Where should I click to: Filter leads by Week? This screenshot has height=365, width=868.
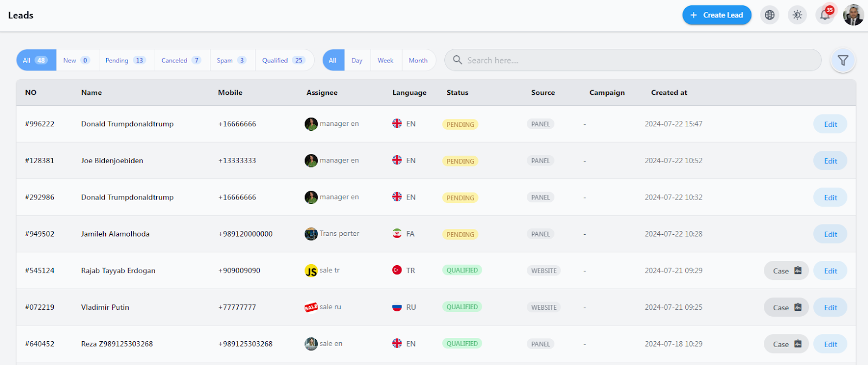tap(386, 60)
